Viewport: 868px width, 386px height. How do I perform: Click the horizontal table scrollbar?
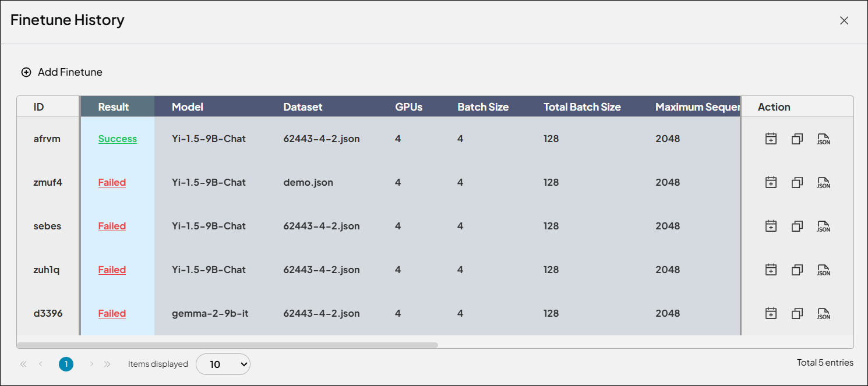click(227, 345)
